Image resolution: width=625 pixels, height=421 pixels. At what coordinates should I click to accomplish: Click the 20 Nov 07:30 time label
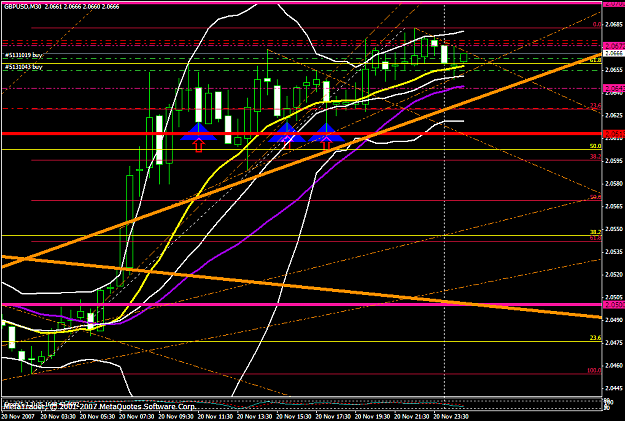pyautogui.click(x=136, y=417)
